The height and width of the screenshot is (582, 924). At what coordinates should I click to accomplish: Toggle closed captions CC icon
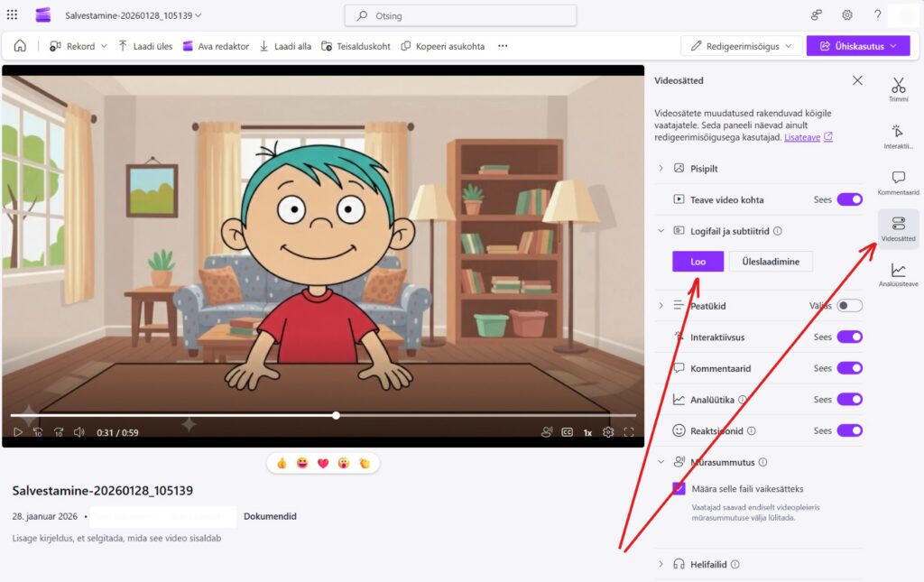[568, 432]
